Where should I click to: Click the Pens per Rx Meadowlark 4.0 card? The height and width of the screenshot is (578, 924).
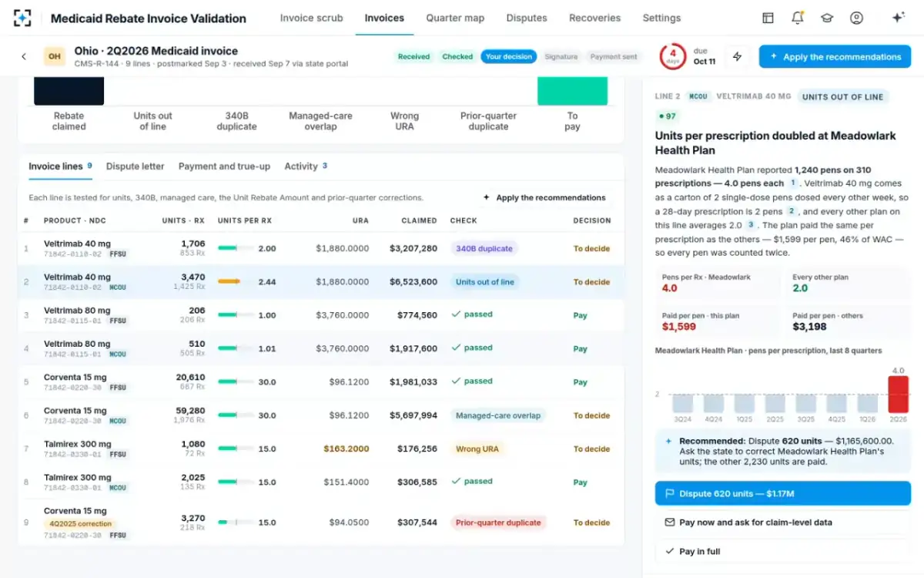coord(718,283)
